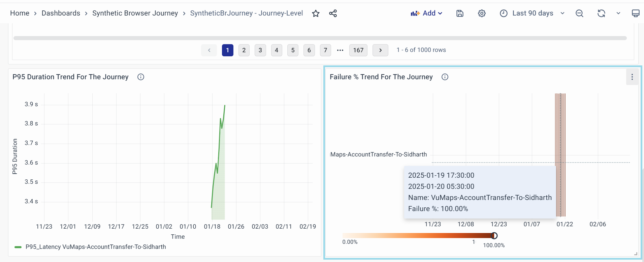Image resolution: width=644 pixels, height=262 pixels.
Task: Navigate to Home breadcrumb
Action: [x=20, y=13]
